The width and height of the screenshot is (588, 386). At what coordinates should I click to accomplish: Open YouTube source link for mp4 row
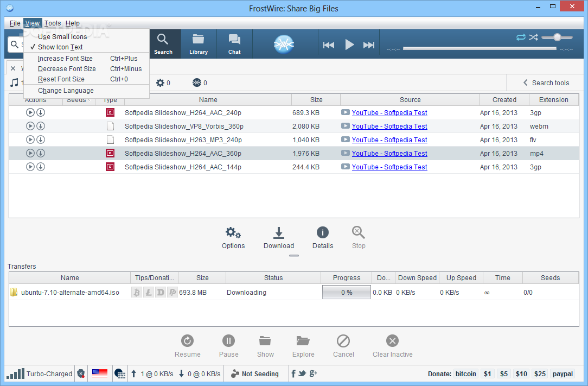click(x=389, y=153)
